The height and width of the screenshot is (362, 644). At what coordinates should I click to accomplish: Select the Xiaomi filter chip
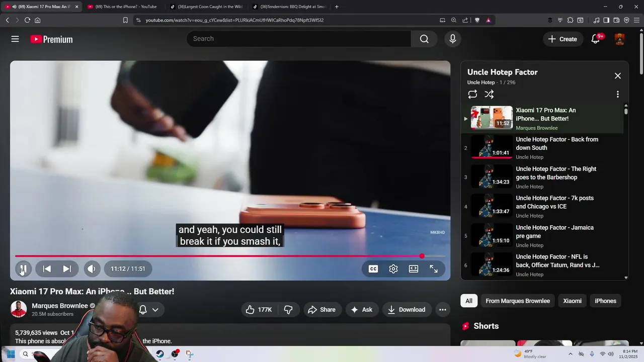pos(572,301)
